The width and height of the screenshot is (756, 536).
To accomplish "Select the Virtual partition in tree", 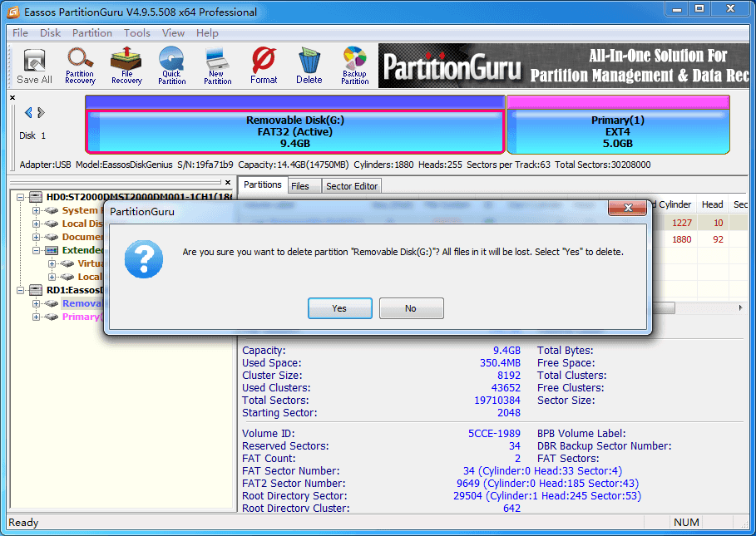I will pyautogui.click(x=90, y=263).
